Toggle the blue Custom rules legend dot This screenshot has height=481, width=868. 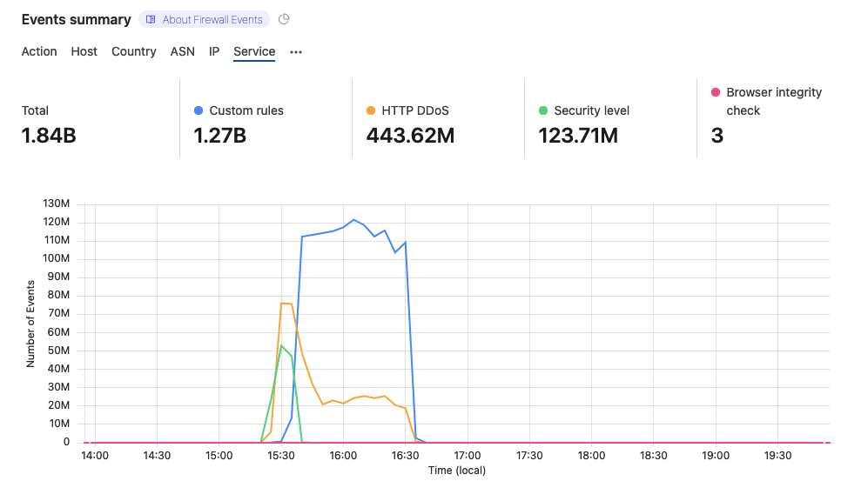coord(198,110)
